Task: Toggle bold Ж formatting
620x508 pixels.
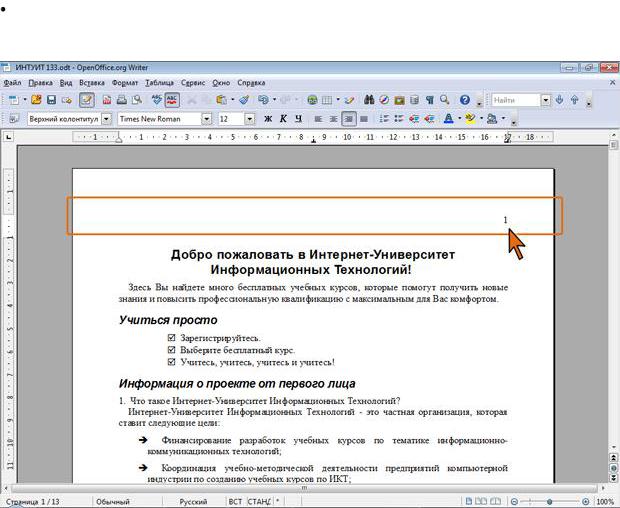Action: tap(268, 119)
